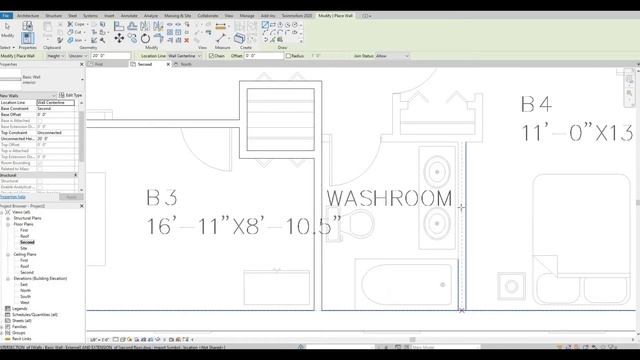Select the Modify arrow tool

[7, 29]
